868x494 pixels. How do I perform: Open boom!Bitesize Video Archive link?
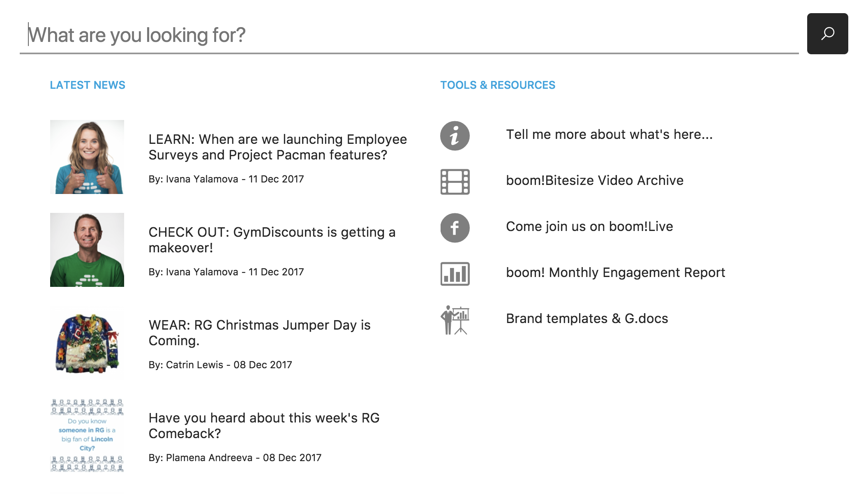click(595, 180)
